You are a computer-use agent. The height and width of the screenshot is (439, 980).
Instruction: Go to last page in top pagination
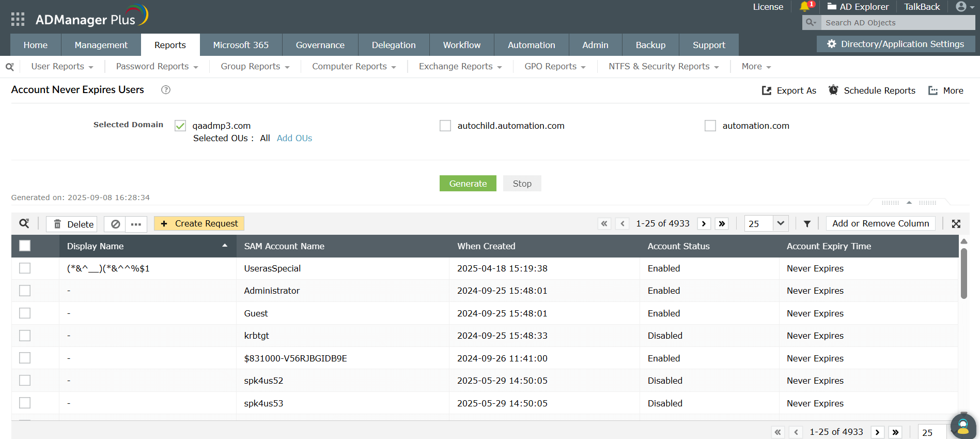coord(722,223)
